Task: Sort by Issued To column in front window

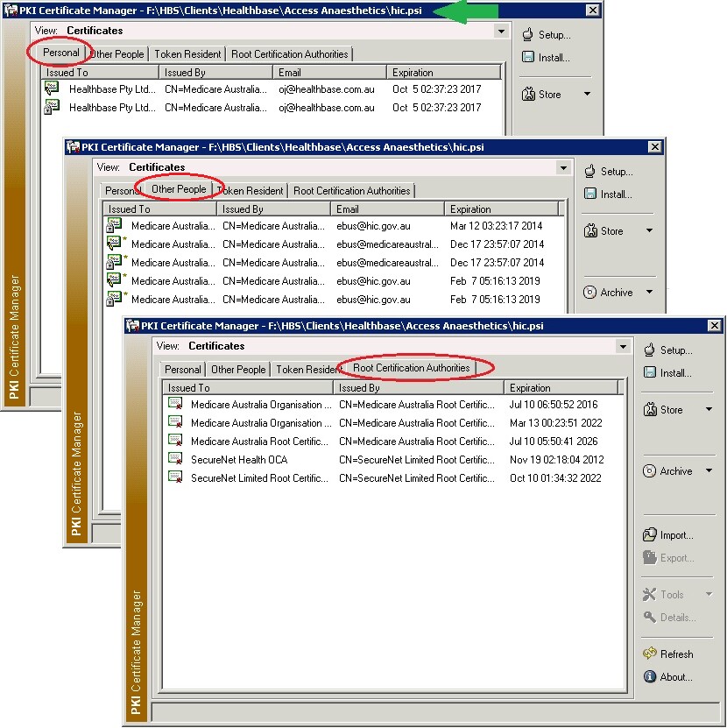Action: tap(248, 388)
